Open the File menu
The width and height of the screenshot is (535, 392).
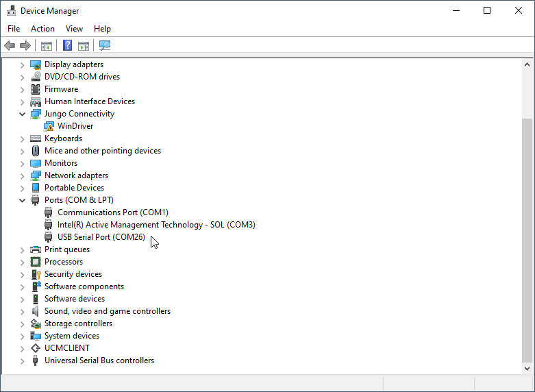click(x=14, y=29)
